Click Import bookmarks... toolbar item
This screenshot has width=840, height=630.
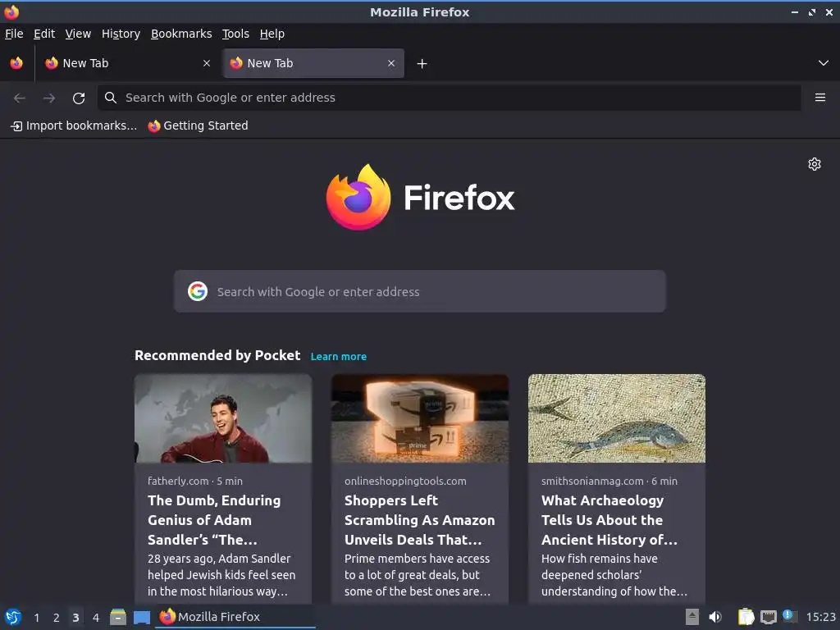pos(74,126)
